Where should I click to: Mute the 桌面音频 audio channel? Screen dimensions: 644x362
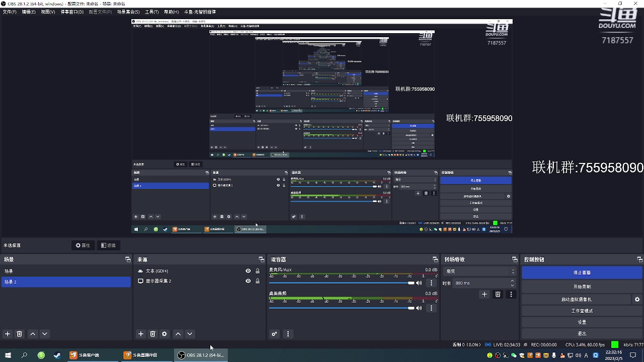pos(419,308)
